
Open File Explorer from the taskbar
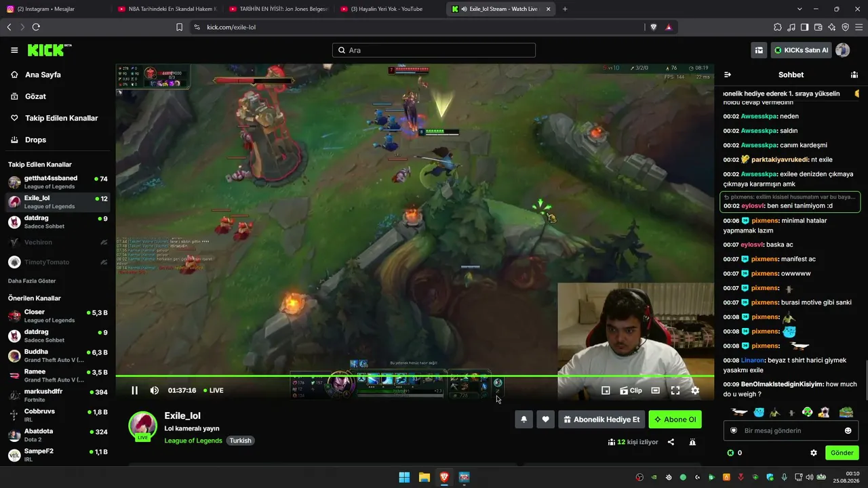click(x=424, y=477)
